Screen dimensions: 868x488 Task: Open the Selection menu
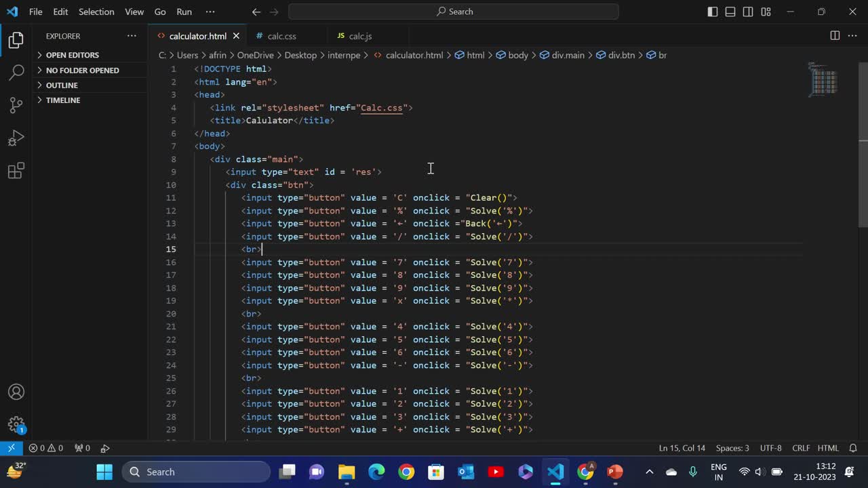[96, 12]
